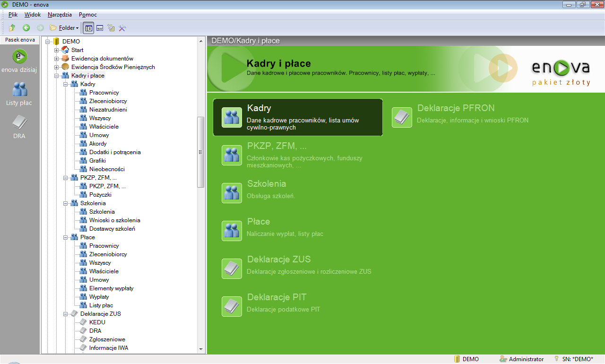
Task: Open the Plik menu
Action: click(13, 15)
